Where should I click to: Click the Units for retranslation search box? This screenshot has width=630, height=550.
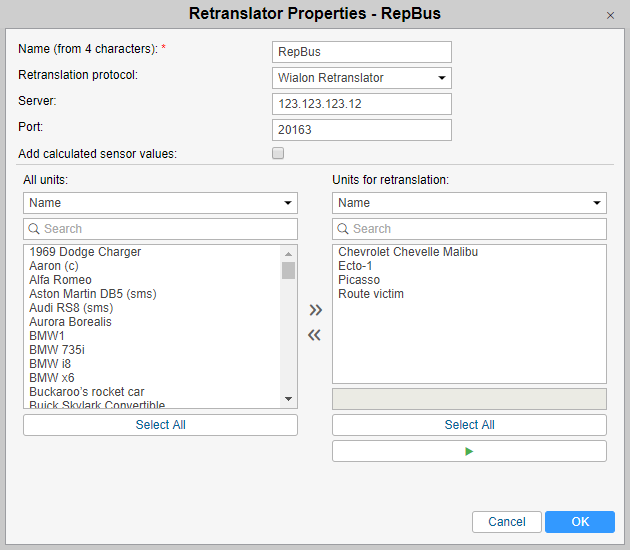point(469,229)
